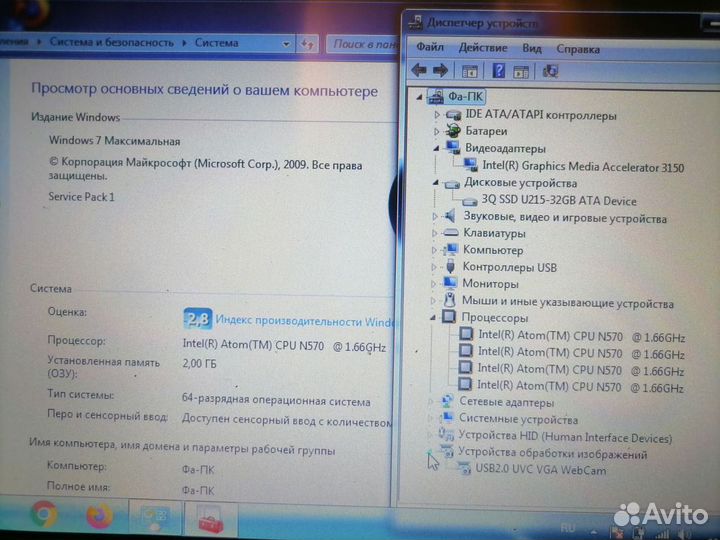Open the Файл menu
The width and height of the screenshot is (720, 540).
430,47
